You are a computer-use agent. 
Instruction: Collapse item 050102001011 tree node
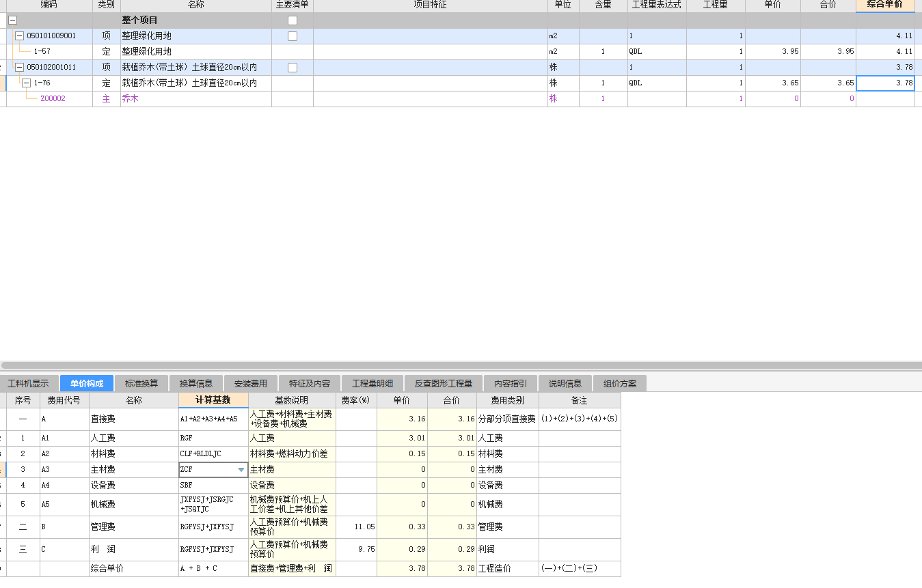click(x=19, y=68)
